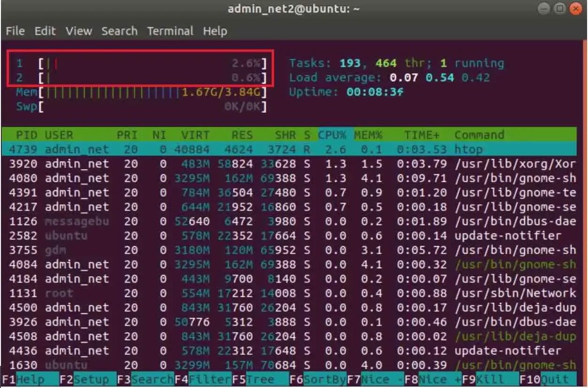Select process 4391 /usr/lib/gnome-te

point(289,193)
